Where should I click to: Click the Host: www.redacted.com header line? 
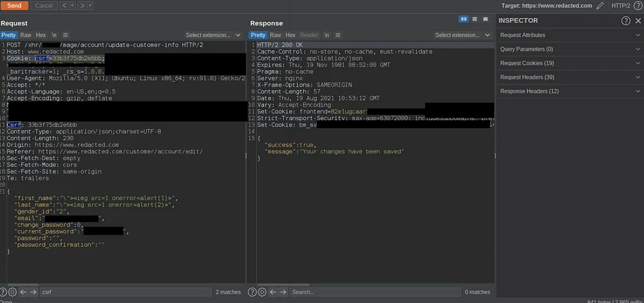(x=45, y=52)
